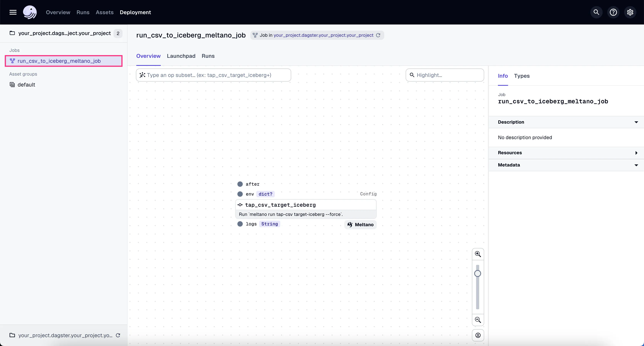Click the count badge '2' in sidebar
The width and height of the screenshot is (644, 346).
click(118, 33)
